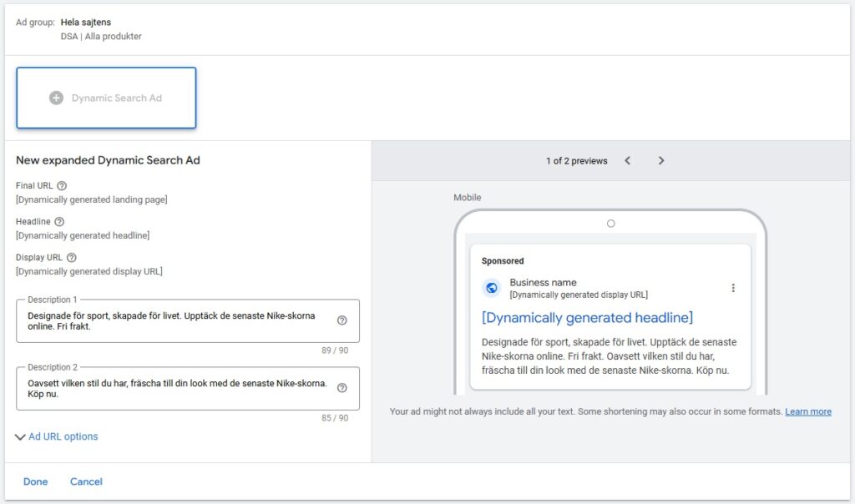Click the globe icon beside Business name

(491, 288)
